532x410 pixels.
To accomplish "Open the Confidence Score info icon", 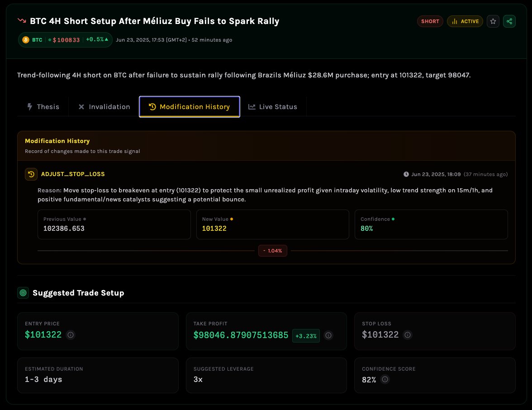I will (385, 380).
